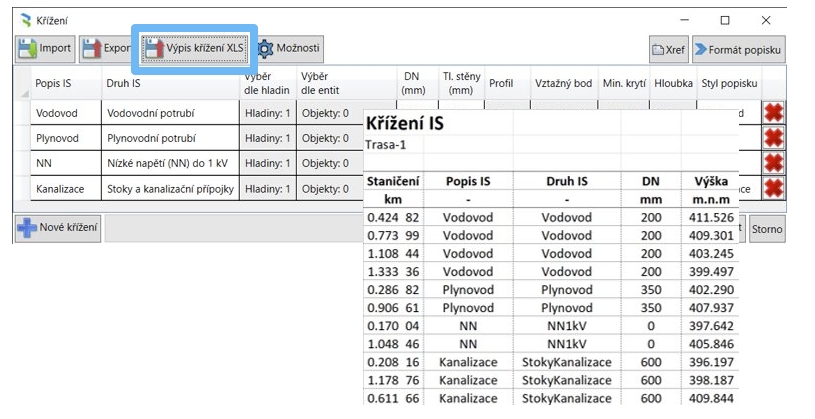Delete the Kanalizace row with red X
Viewport: 815px width, 419px height.
pos(773,188)
